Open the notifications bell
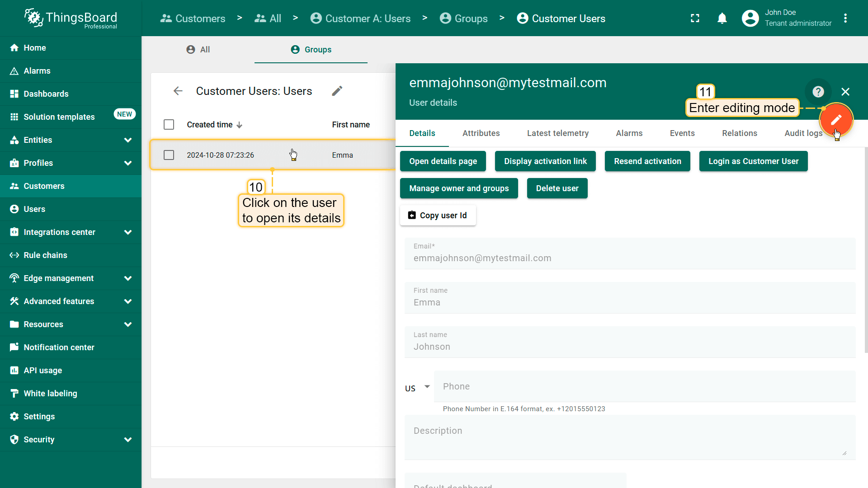This screenshot has width=868, height=488. click(722, 19)
